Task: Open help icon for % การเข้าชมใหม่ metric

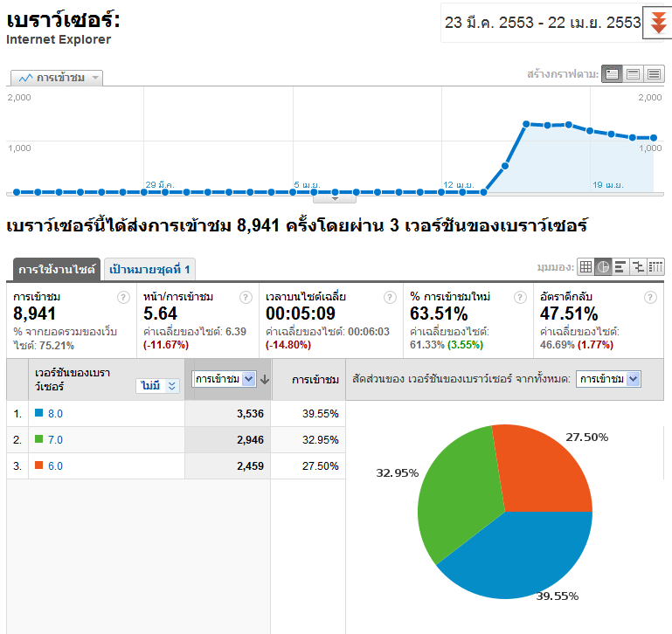Action: (520, 297)
